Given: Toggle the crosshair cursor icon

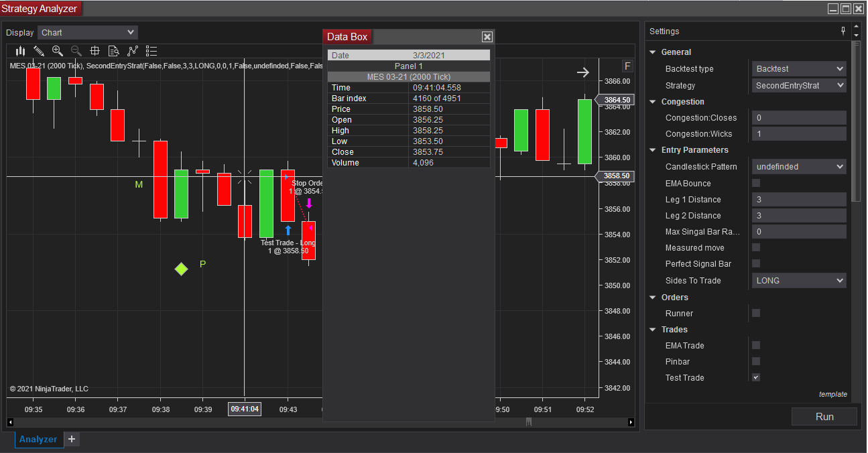Looking at the screenshot, I should [x=95, y=51].
